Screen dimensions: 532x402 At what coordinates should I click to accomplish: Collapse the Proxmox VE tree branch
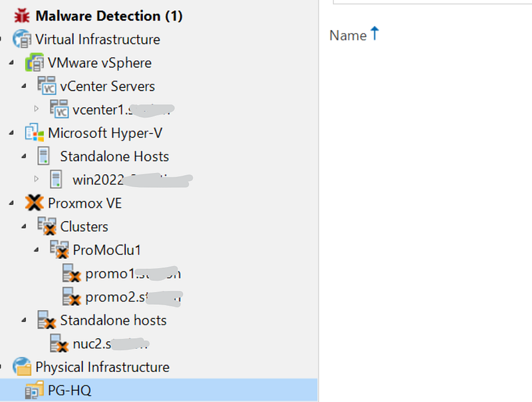pyautogui.click(x=12, y=203)
